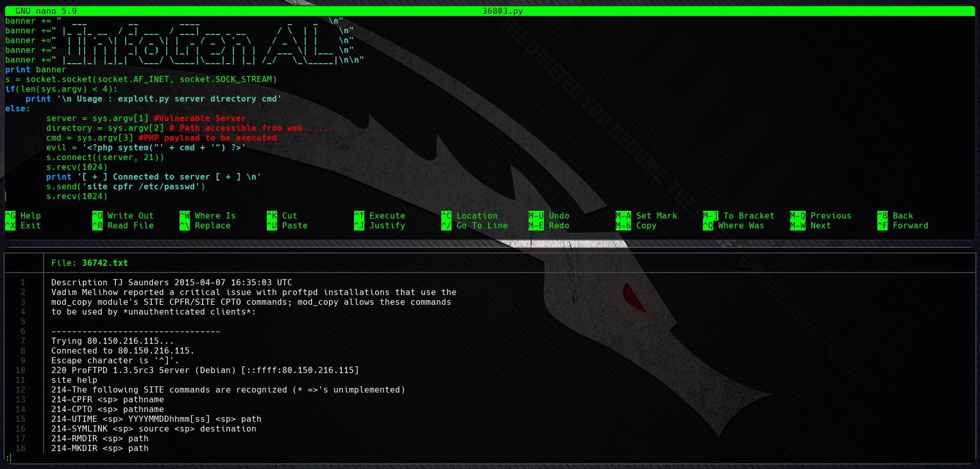980x469 pixels.
Task: Click the '220 ProFTPD 1.3.5rc3 Server' line
Action: (205, 370)
